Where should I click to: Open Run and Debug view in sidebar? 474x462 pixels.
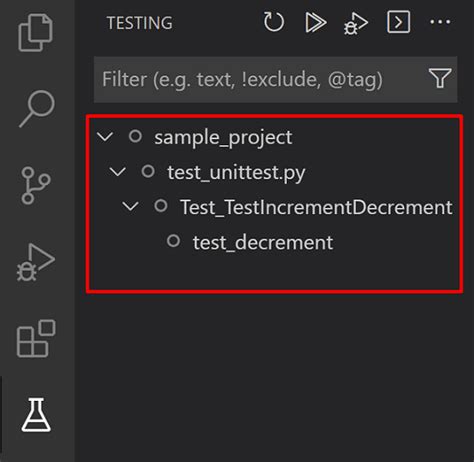tap(36, 262)
